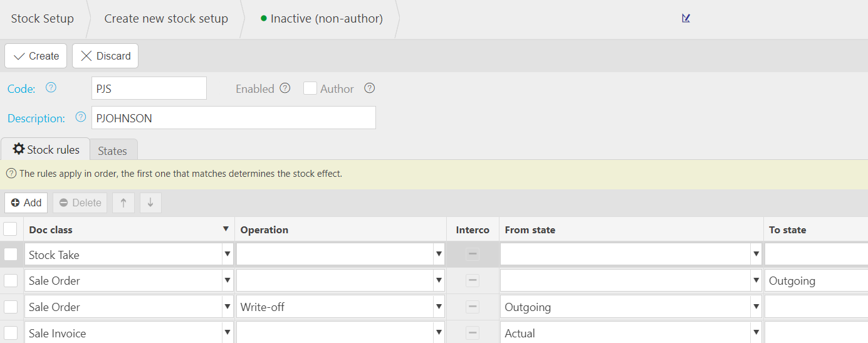This screenshot has width=868, height=343.
Task: Open From state dropdown showing Actual
Action: (756, 333)
